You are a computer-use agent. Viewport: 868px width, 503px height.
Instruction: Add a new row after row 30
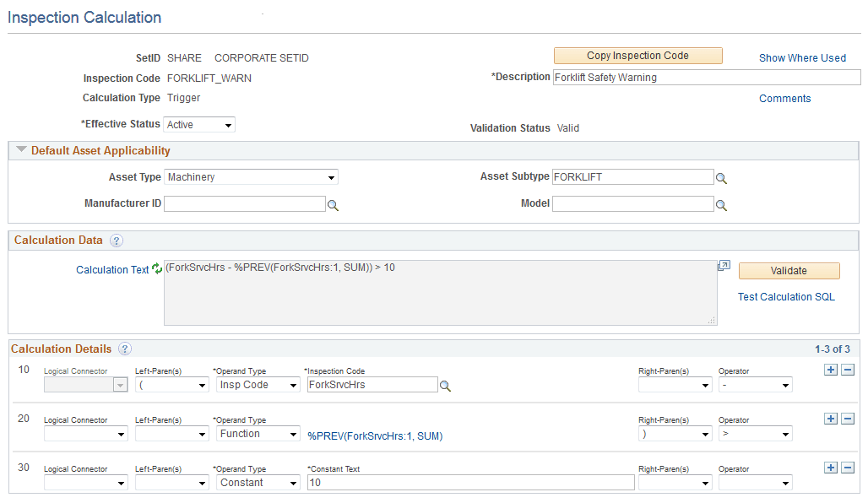(x=830, y=467)
